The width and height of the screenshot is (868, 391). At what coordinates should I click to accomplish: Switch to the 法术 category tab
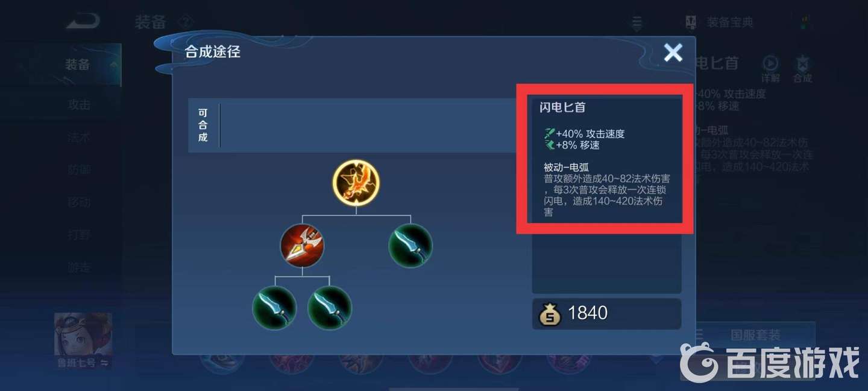point(79,138)
